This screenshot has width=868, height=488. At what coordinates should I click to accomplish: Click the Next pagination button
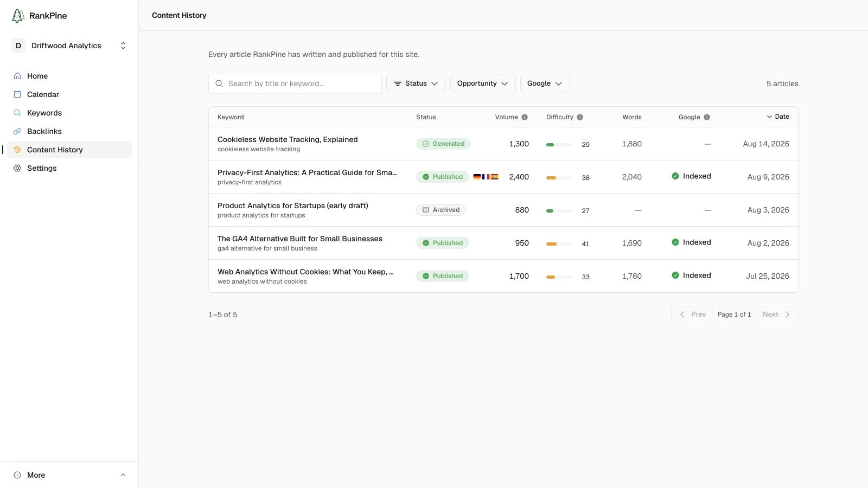point(777,314)
